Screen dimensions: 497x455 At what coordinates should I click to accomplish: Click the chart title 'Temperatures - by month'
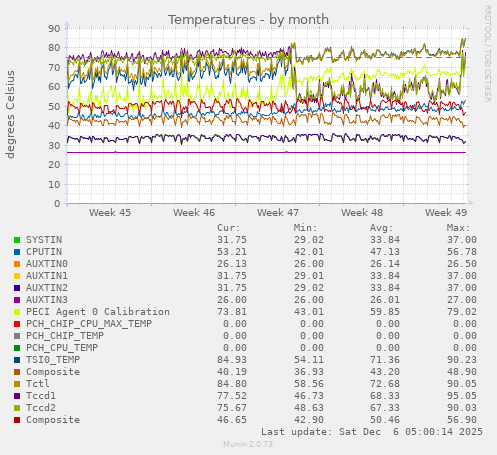coord(248,20)
